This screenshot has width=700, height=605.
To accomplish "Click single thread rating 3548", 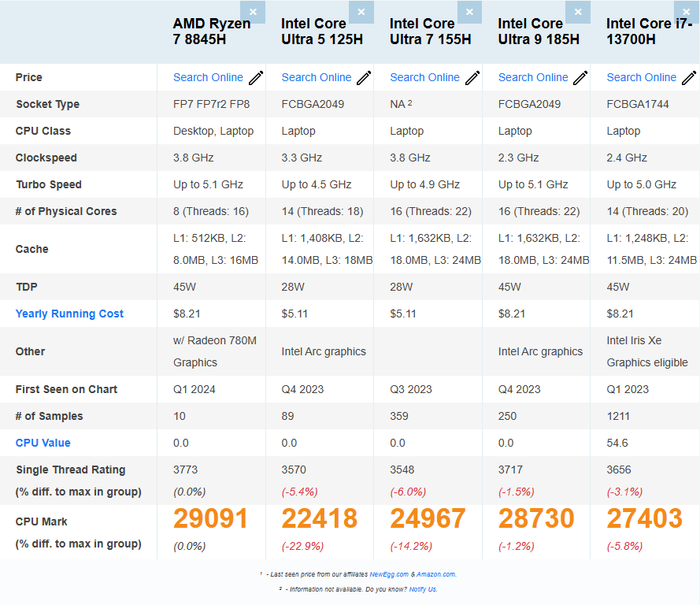I will point(402,470).
